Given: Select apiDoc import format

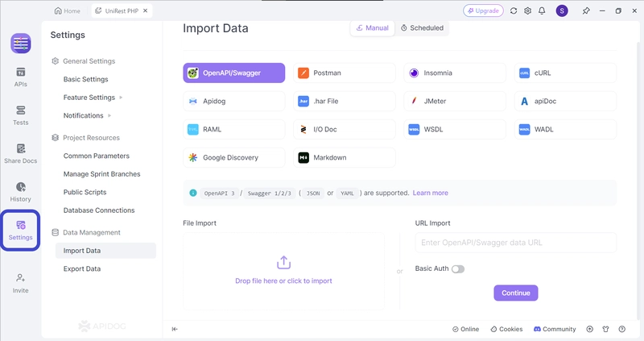Looking at the screenshot, I should tap(565, 102).
